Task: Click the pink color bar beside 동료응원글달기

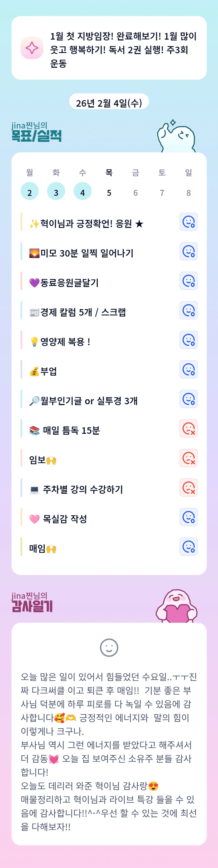Action: pyautogui.click(x=22, y=281)
